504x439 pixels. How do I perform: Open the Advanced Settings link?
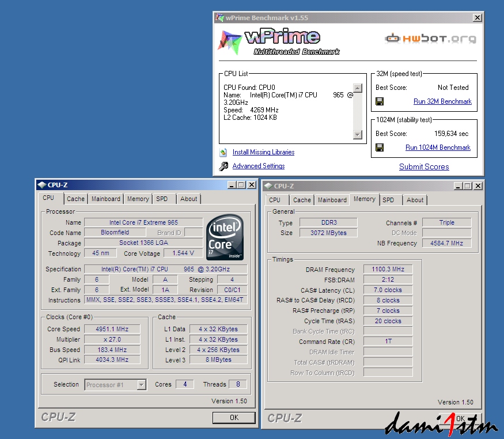point(259,166)
